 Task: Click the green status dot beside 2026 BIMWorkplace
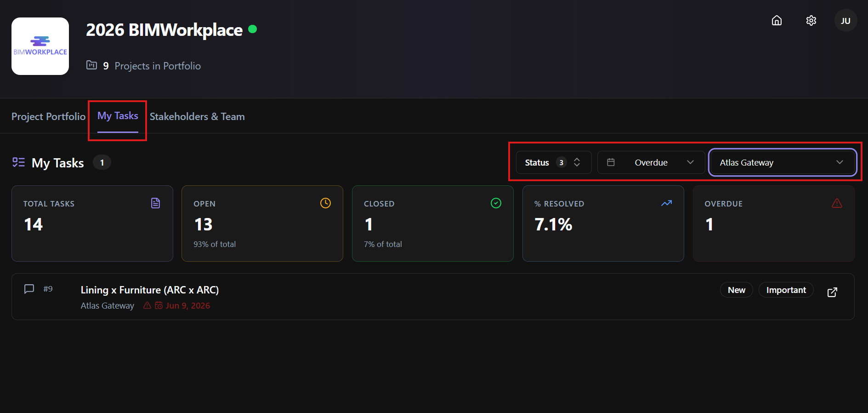point(252,29)
